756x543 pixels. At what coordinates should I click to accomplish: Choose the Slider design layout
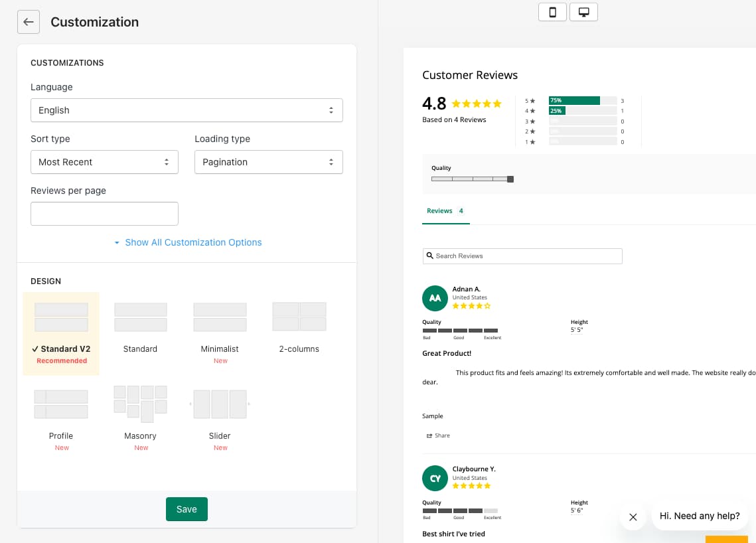[x=220, y=420]
